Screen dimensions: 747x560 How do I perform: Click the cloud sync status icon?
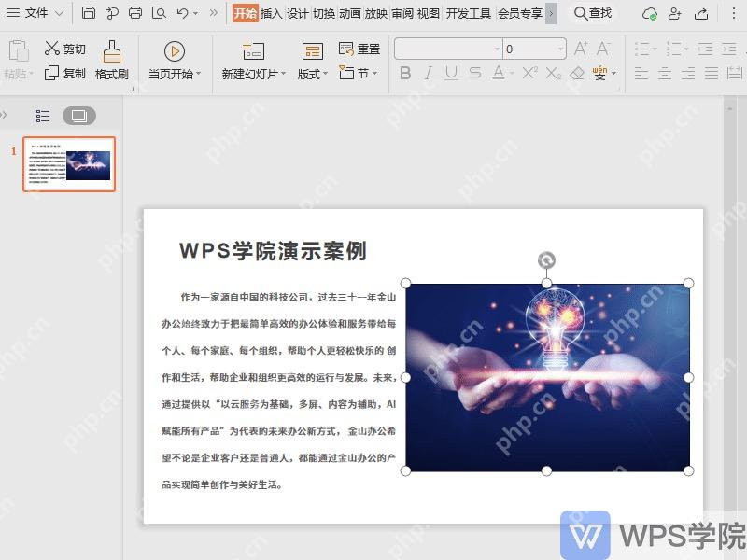coord(649,14)
